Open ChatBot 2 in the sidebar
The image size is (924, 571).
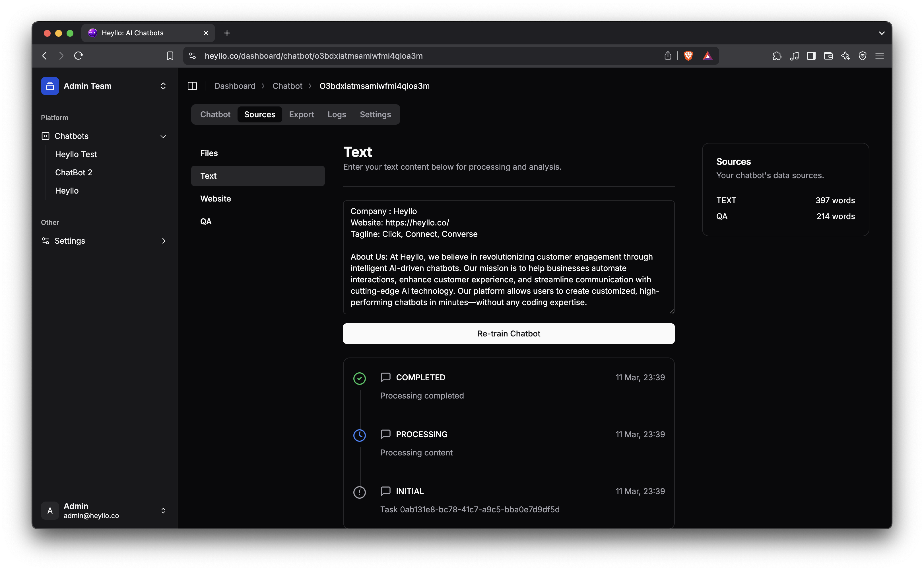point(74,172)
